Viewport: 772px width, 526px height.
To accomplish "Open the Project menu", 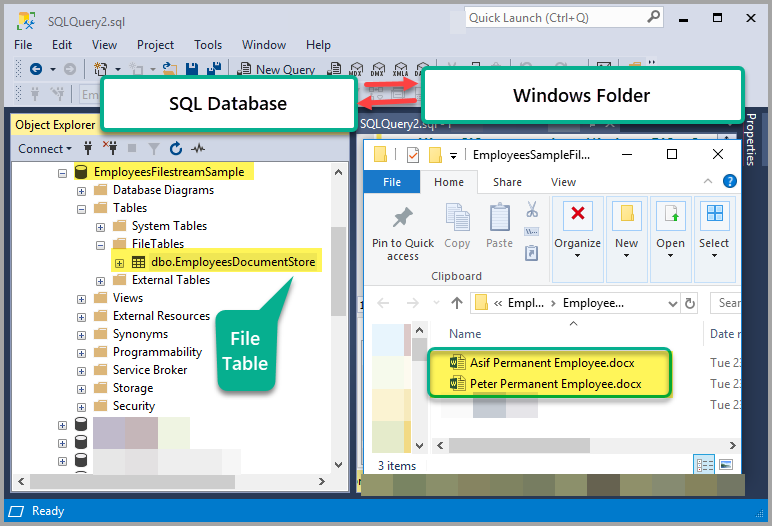I will pyautogui.click(x=155, y=45).
